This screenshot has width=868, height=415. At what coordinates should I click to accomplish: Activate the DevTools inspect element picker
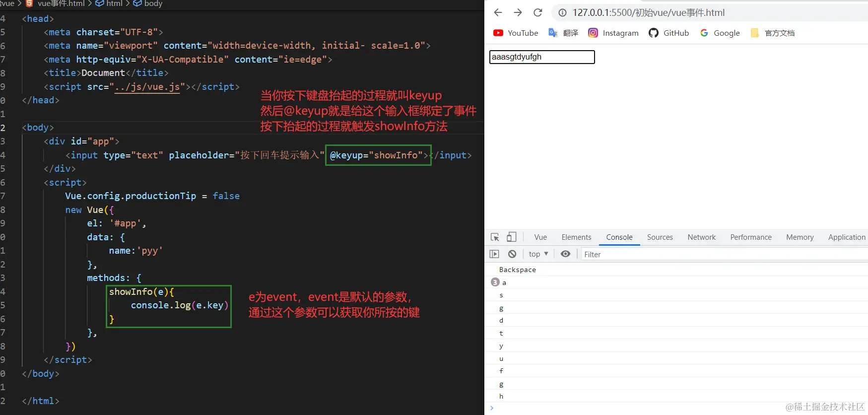tap(495, 237)
